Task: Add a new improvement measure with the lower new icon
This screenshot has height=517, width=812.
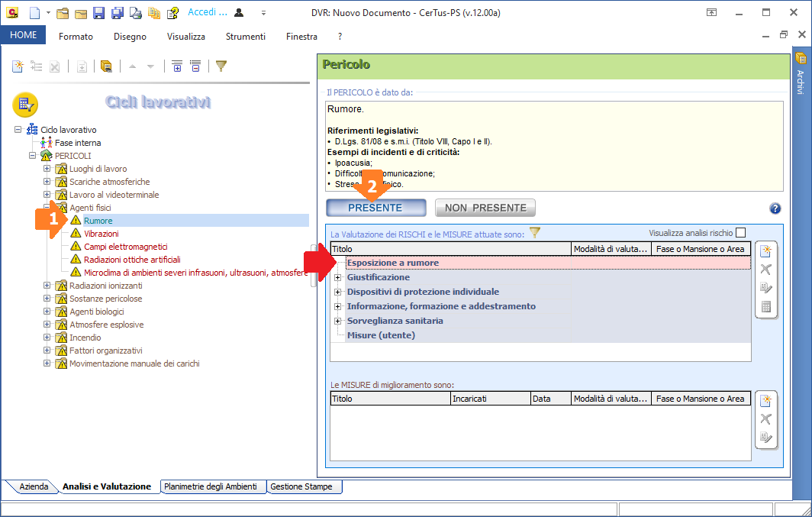Action: click(x=766, y=401)
